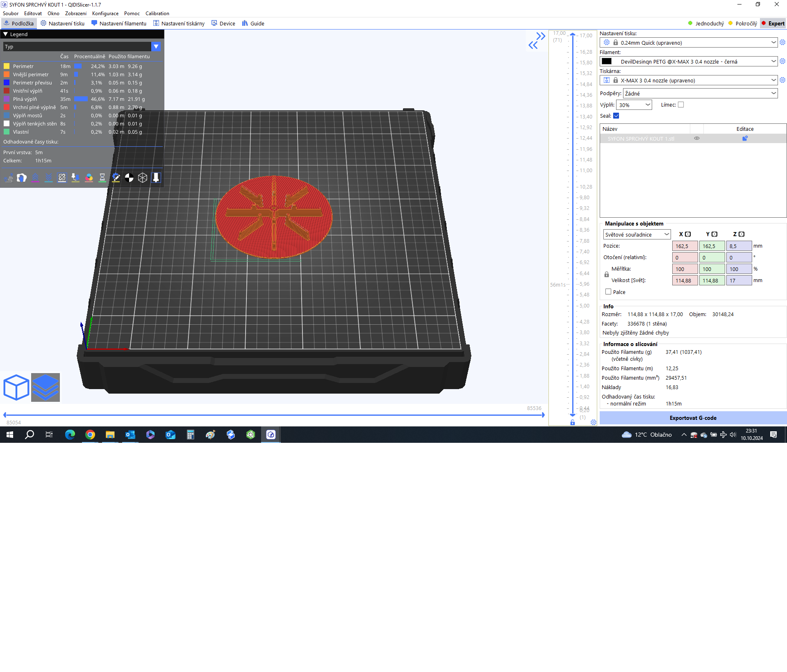This screenshot has width=787, height=672.
Task: Open the Nastavení filamentu tab
Action: click(119, 24)
